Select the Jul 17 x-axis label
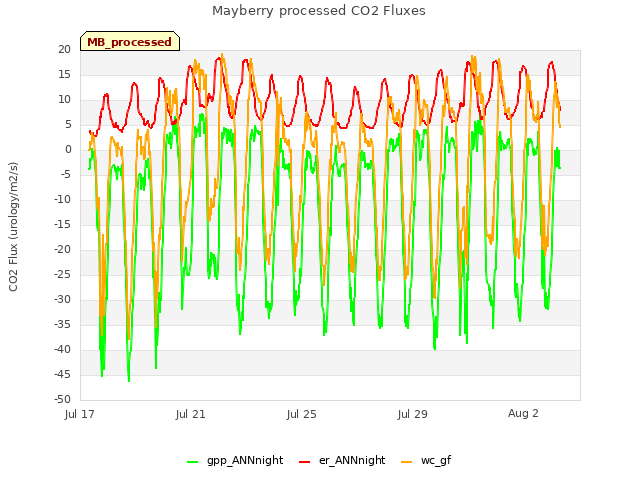Image resolution: width=640 pixels, height=480 pixels. (x=80, y=414)
